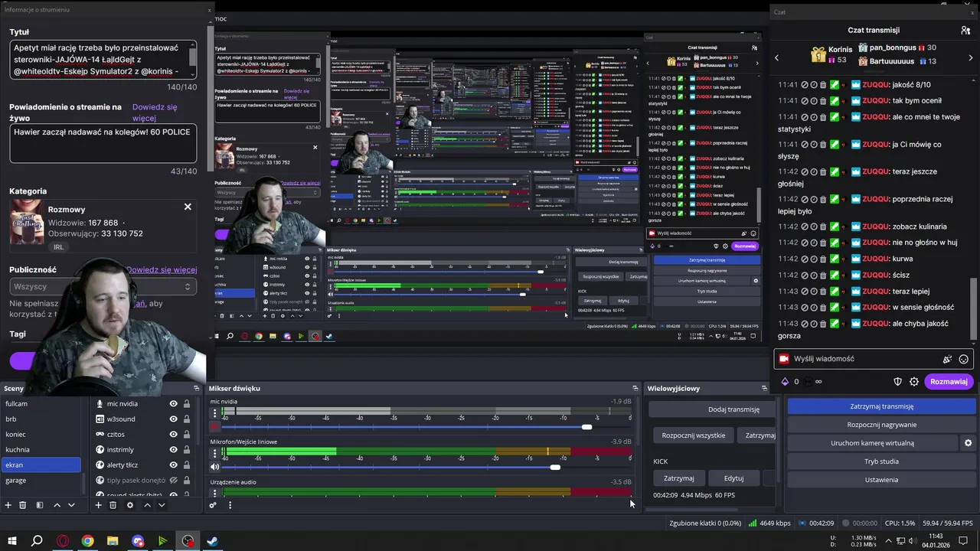Screen dimensions: 980x551
Task: Start virtual camera with Uruchom kamerę wirtualną
Action: click(872, 443)
